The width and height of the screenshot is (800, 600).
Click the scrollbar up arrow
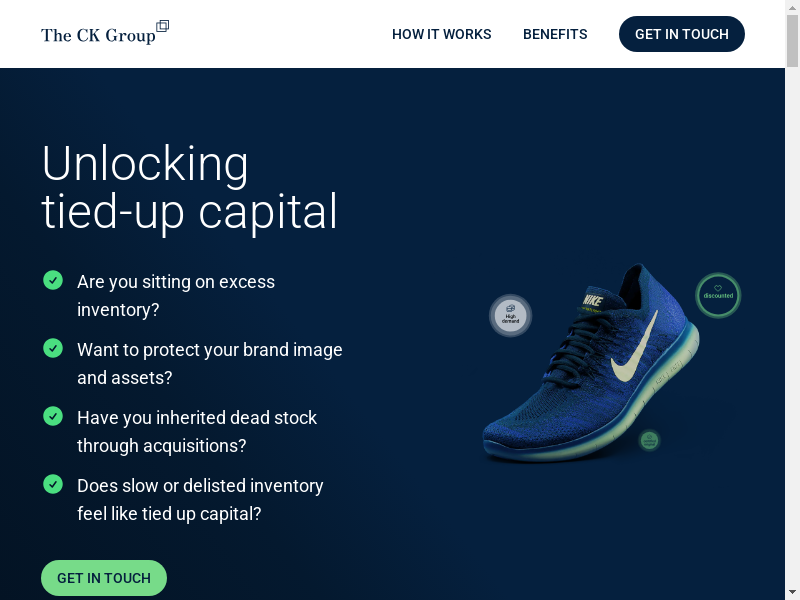(792, 7)
